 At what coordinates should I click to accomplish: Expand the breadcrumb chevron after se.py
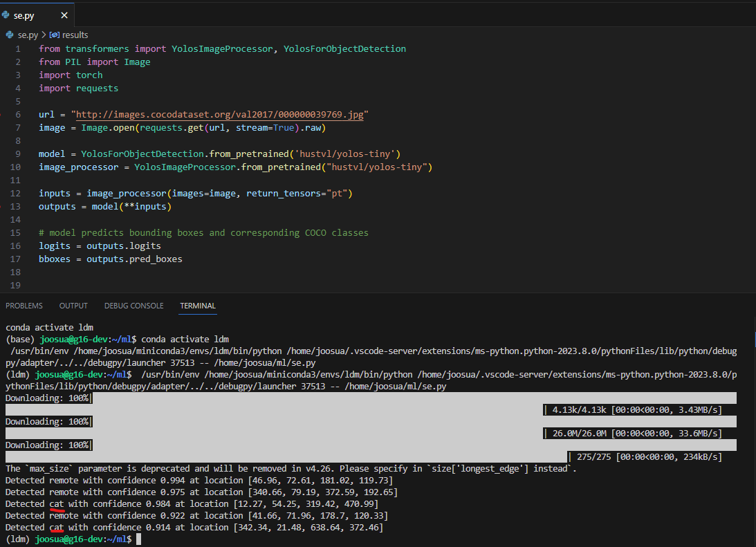(x=44, y=35)
